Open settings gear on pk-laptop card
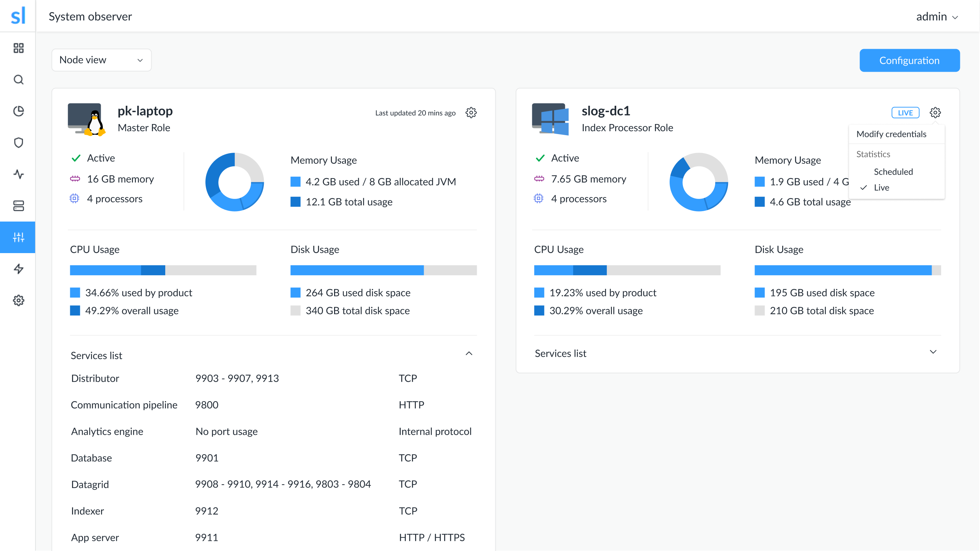The image size is (980, 551). click(471, 112)
